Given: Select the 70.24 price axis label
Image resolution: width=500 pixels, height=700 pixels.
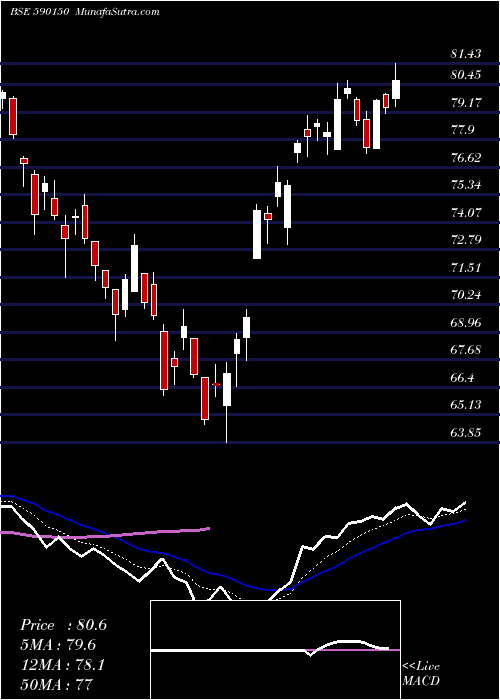Looking at the screenshot, I should tap(466, 295).
